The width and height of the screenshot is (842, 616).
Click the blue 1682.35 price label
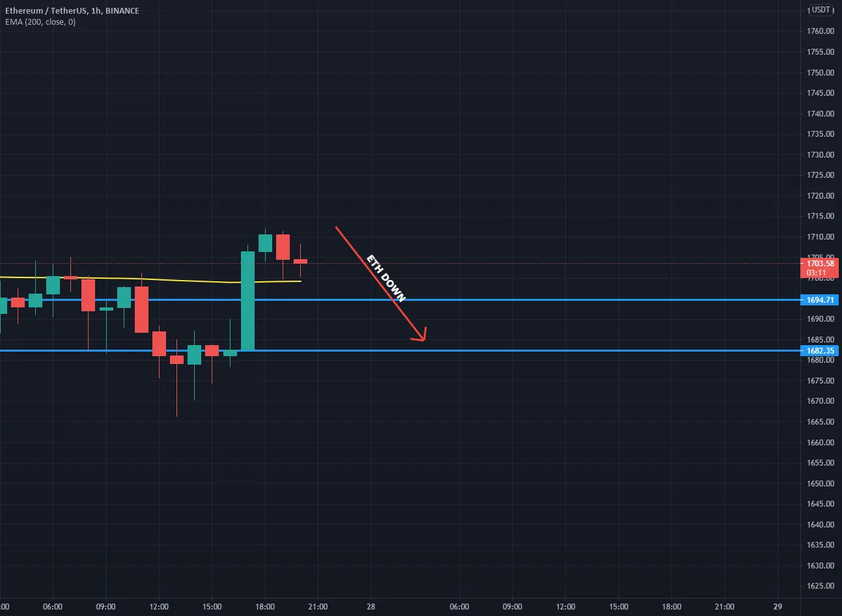pyautogui.click(x=820, y=351)
